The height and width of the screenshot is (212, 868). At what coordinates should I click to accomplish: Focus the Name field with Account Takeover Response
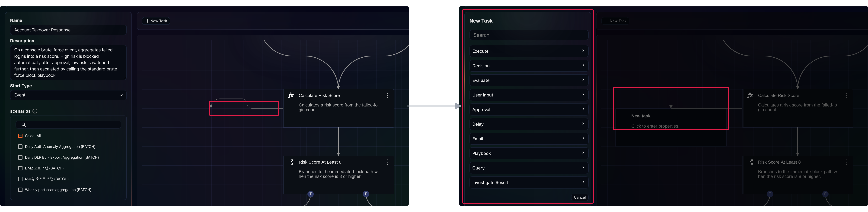tap(68, 30)
